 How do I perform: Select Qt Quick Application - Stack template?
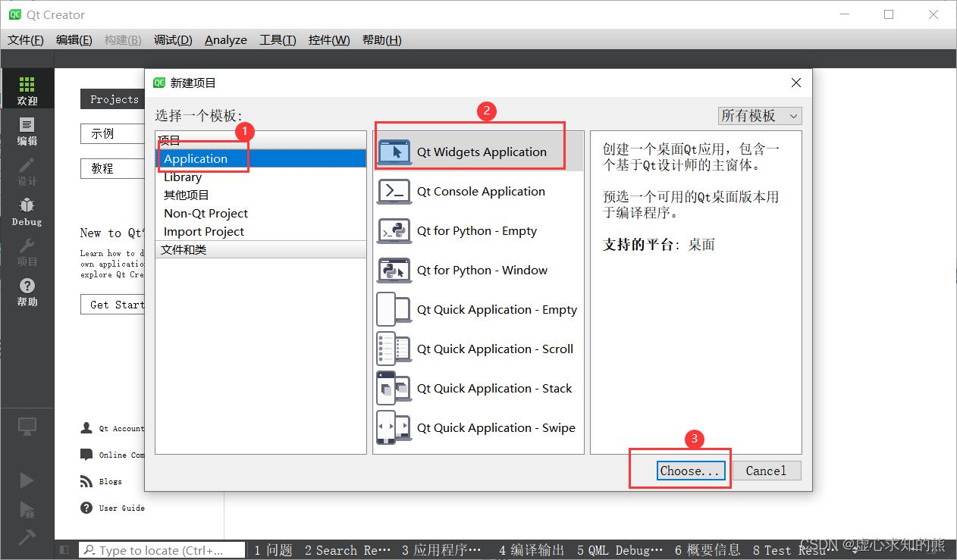[478, 389]
